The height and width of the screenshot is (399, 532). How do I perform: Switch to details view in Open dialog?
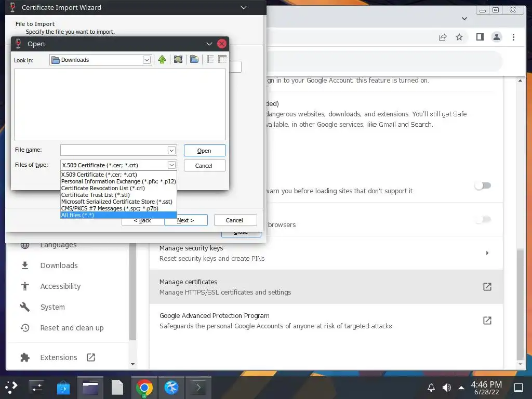click(222, 59)
